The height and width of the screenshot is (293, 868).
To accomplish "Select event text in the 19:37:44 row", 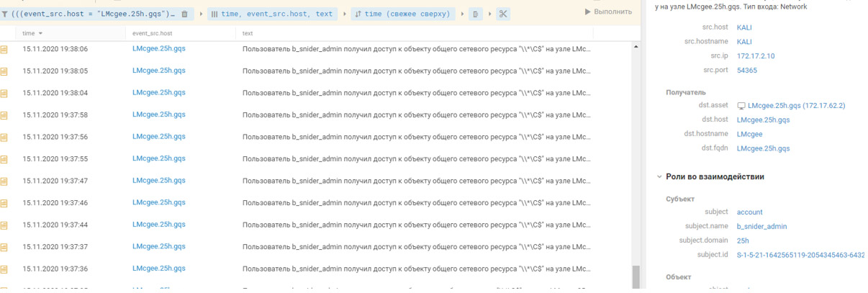I will (418, 225).
